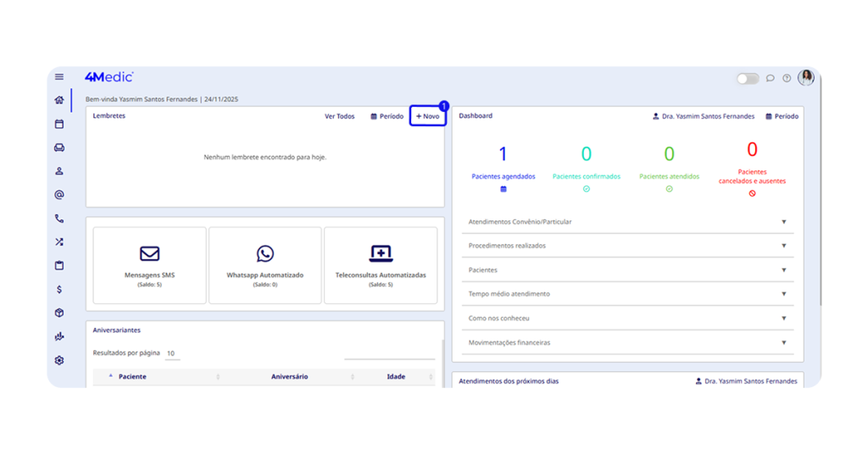Click the Ver Todos link in Lembretes

pos(339,116)
